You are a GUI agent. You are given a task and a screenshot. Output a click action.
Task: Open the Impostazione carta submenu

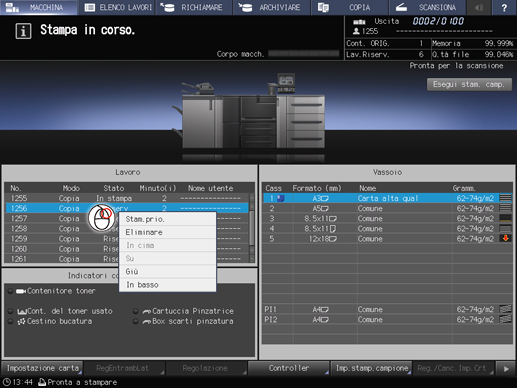pyautogui.click(x=42, y=368)
